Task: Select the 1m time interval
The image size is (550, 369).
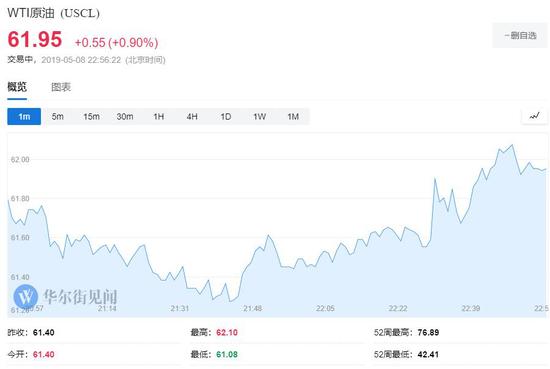Action: [x=24, y=116]
